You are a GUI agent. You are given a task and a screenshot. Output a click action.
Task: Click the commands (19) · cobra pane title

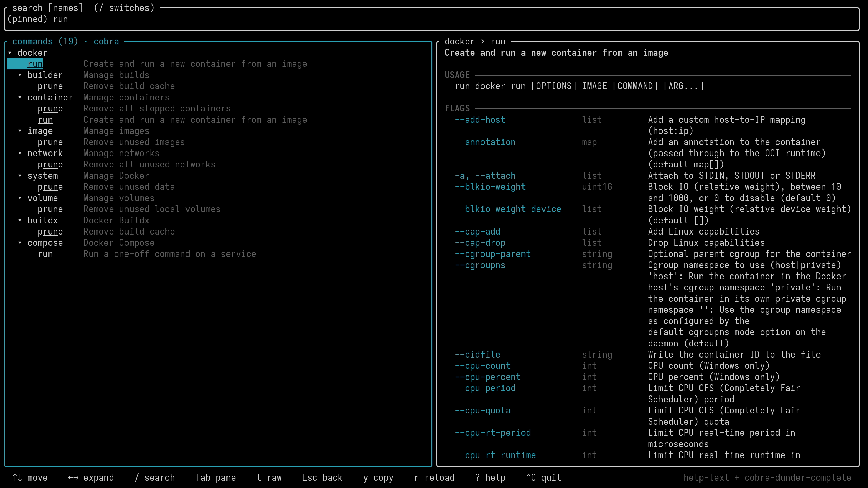[x=65, y=42]
